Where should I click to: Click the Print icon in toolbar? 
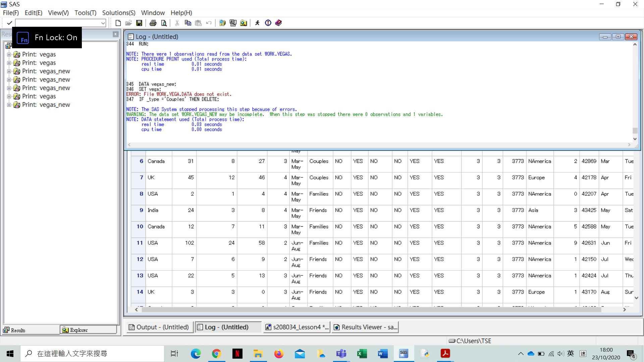[153, 23]
